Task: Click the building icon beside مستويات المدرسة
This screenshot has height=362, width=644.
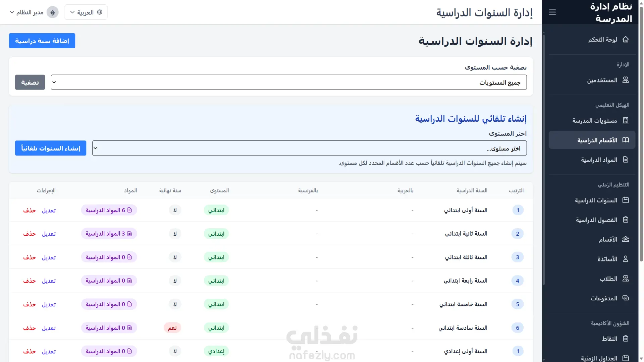Action: pyautogui.click(x=626, y=120)
